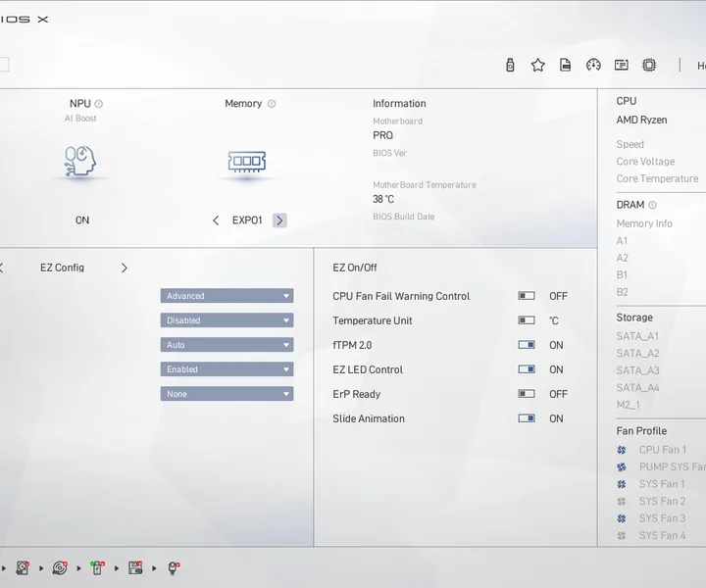706x588 pixels.
Task: Switch to previous memory profile before EXPO1
Action: click(216, 220)
